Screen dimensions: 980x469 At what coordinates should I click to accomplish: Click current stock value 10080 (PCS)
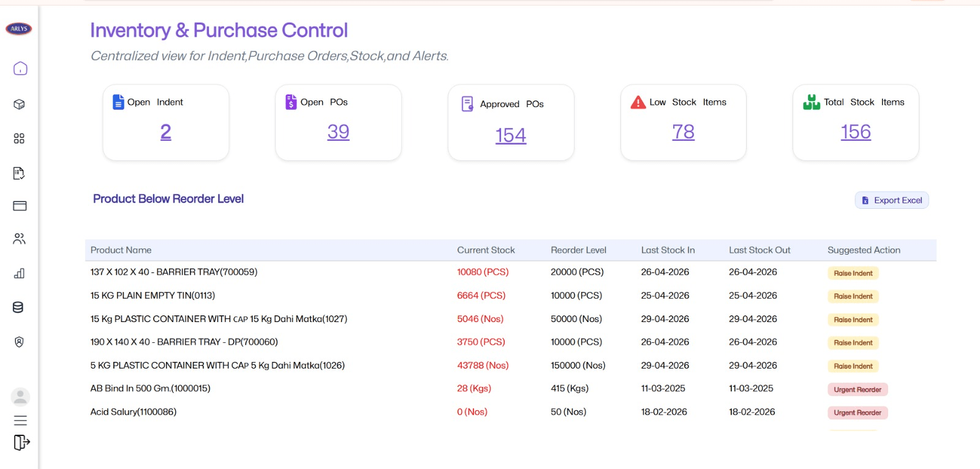tap(483, 272)
